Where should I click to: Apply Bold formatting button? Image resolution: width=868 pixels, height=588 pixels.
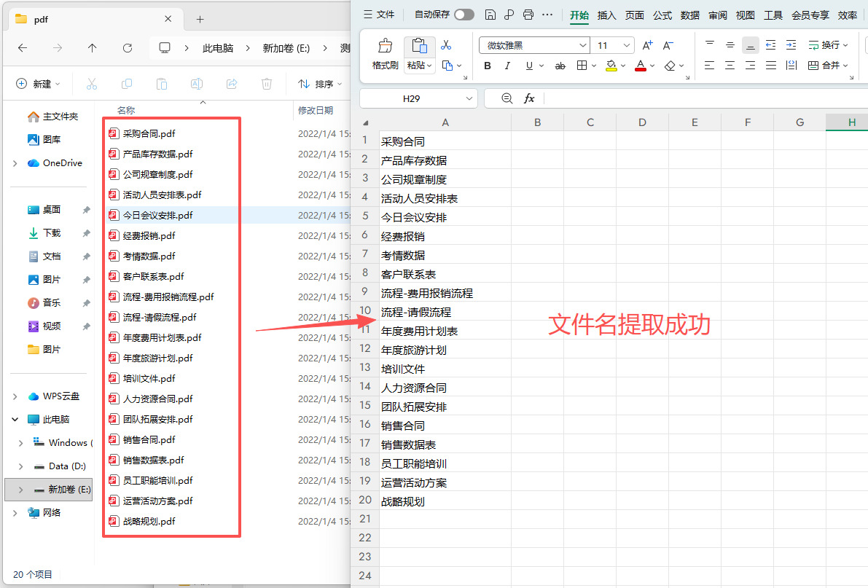click(x=487, y=66)
